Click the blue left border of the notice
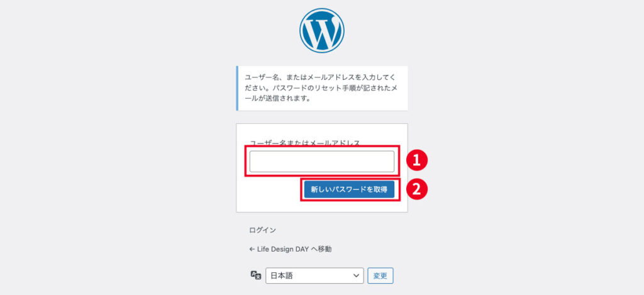Screen dimensions: 644x295 pyautogui.click(x=237, y=88)
